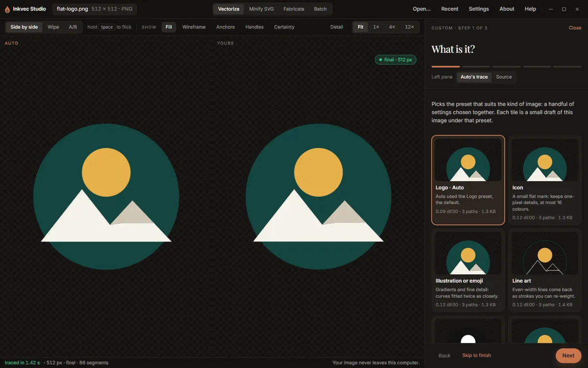
Task: Set detail zoom to 12×
Action: click(x=410, y=27)
